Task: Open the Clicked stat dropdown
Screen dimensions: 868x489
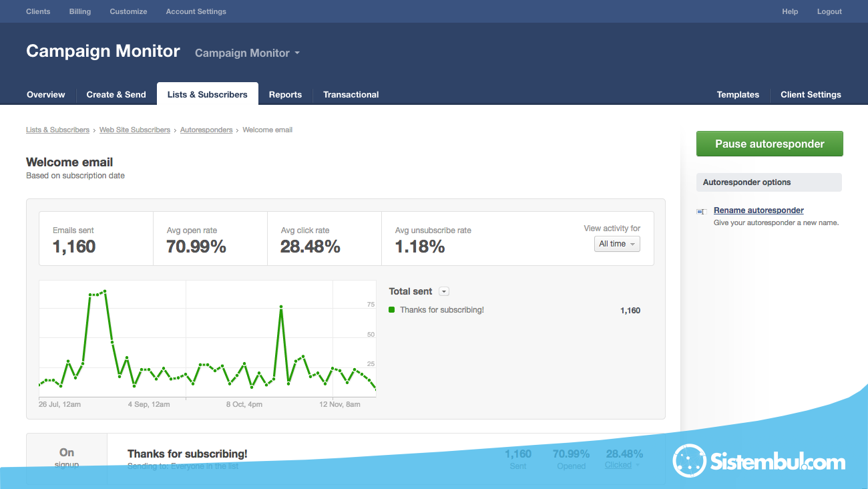Action: [x=622, y=465]
